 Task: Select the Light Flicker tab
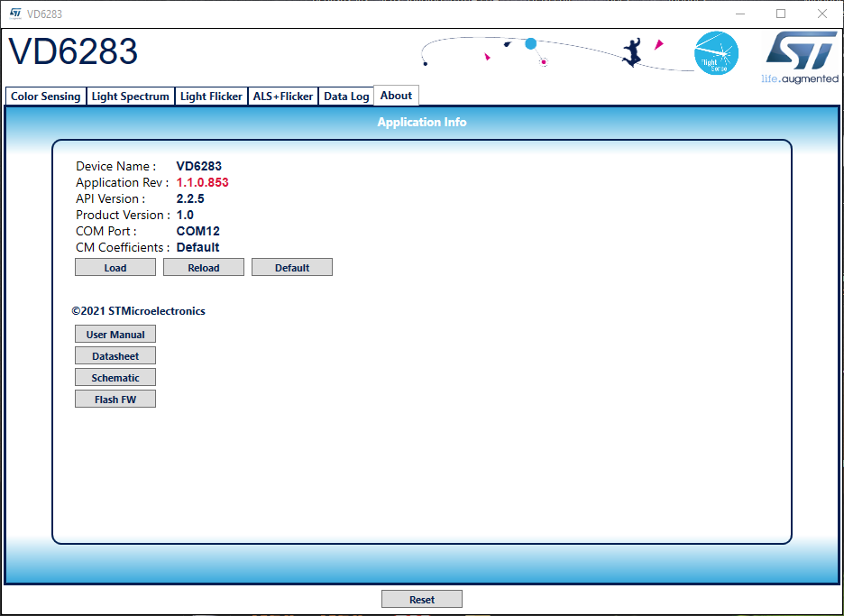(x=211, y=97)
